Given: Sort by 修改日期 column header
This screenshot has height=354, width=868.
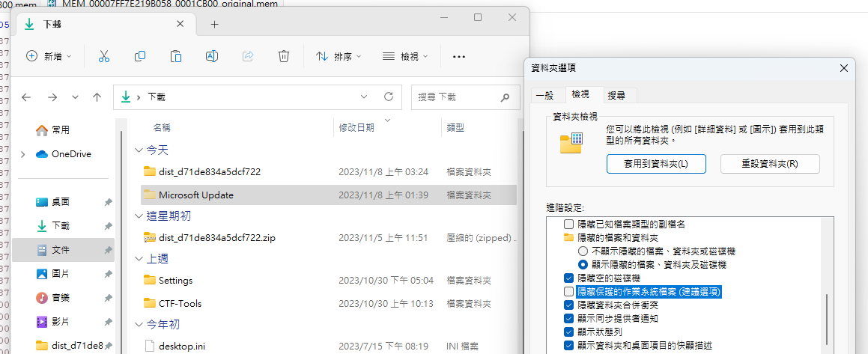Looking at the screenshot, I should 356,128.
